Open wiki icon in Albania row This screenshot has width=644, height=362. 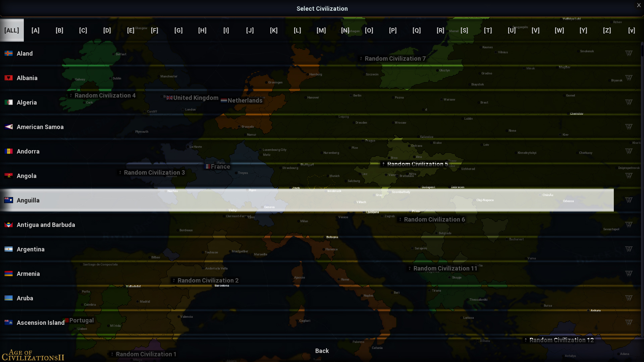[629, 78]
